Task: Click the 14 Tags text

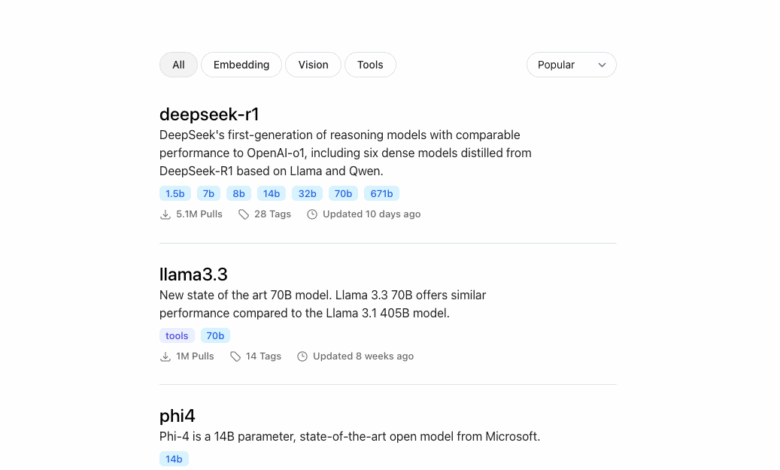Action: (x=264, y=356)
